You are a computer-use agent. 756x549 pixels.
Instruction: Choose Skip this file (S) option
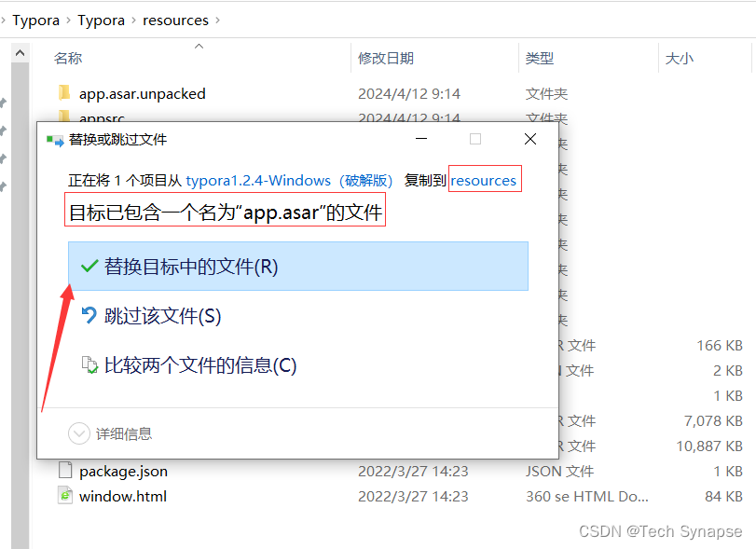pos(162,316)
